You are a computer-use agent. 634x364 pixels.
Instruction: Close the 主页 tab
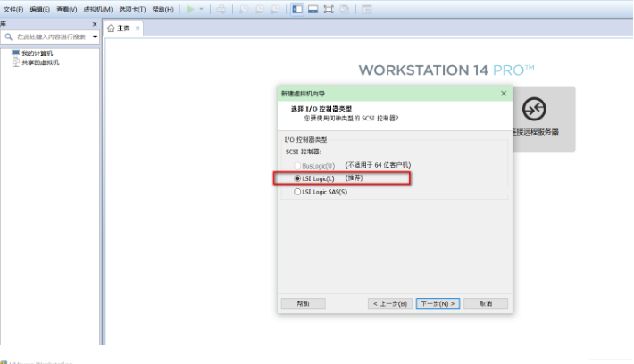(x=138, y=29)
